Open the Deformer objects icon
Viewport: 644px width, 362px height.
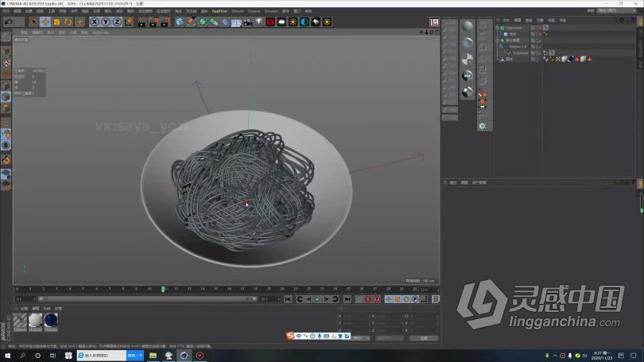pos(225,21)
